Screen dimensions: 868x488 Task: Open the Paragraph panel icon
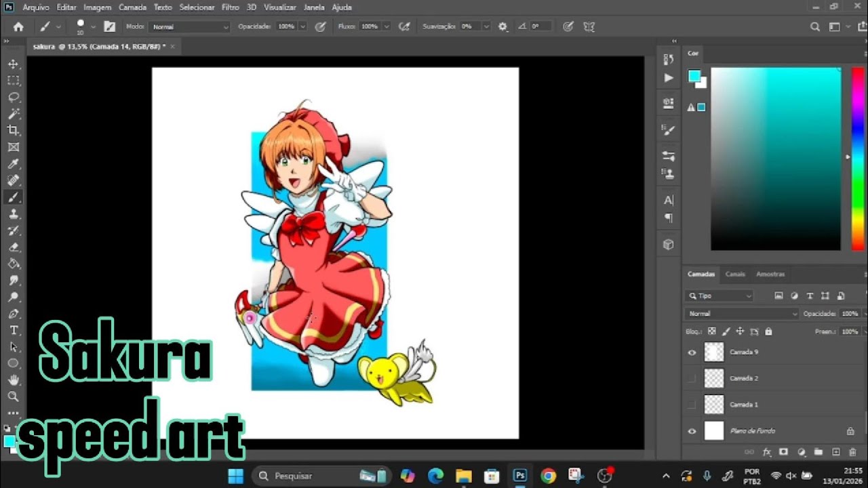669,218
